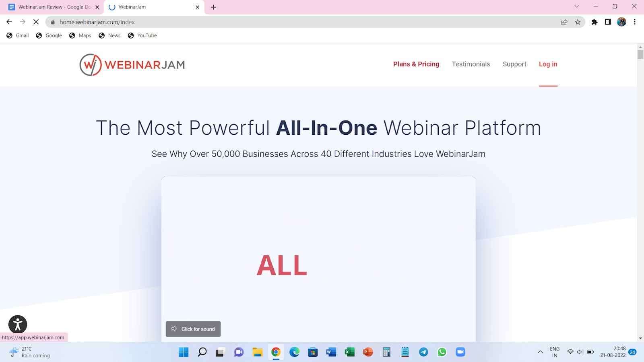644x362 pixels.
Task: Click the 'Click for sound' button on the video
Action: (193, 329)
